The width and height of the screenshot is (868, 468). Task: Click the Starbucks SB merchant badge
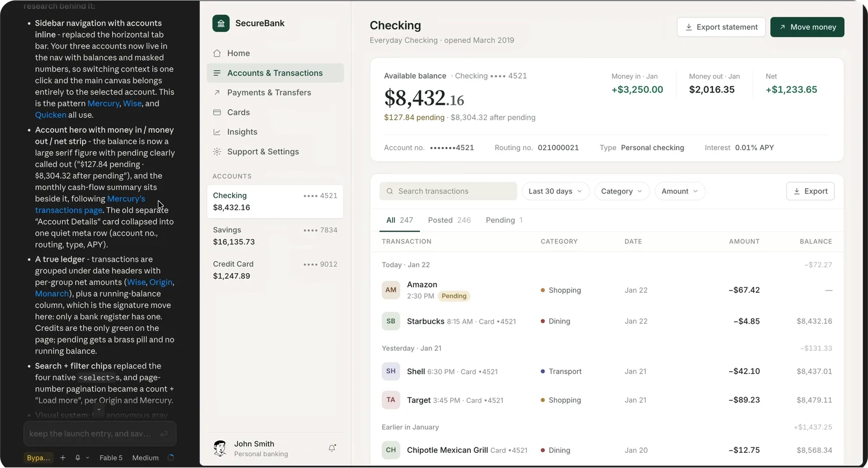[x=391, y=321]
